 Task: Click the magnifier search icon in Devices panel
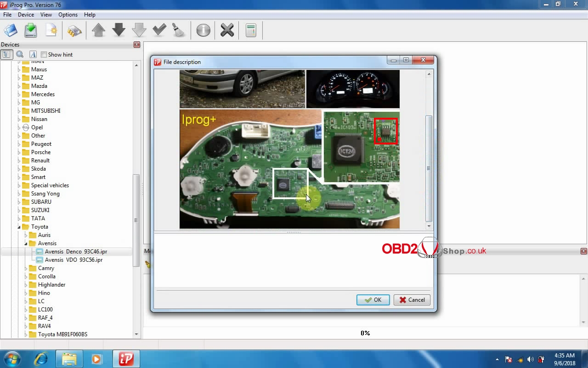(x=20, y=54)
